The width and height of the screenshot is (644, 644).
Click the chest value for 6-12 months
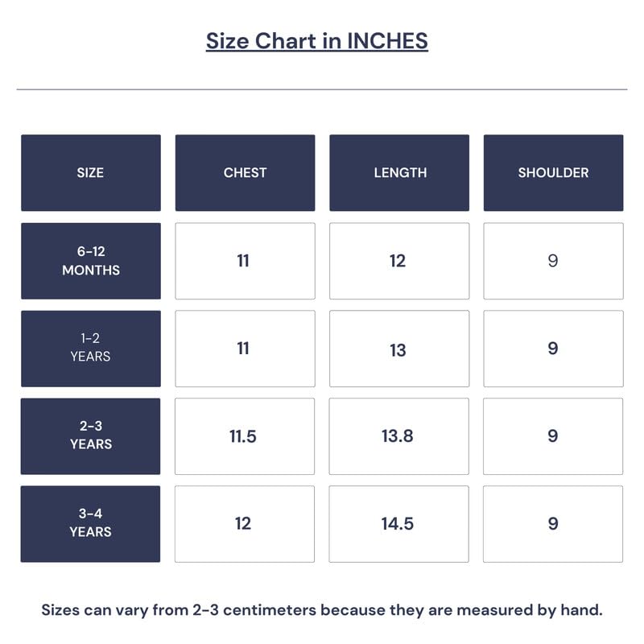(x=245, y=261)
